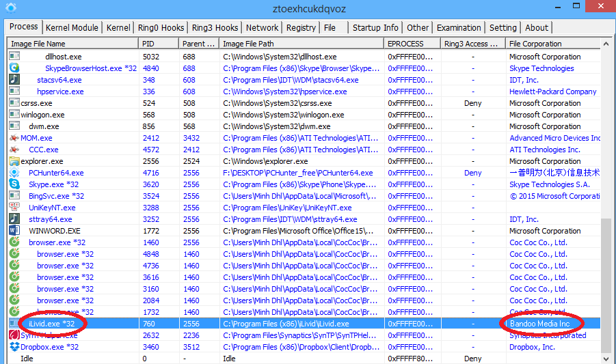616x364 pixels.
Task: Click the dllhost.exe process icon
Action: (x=14, y=57)
